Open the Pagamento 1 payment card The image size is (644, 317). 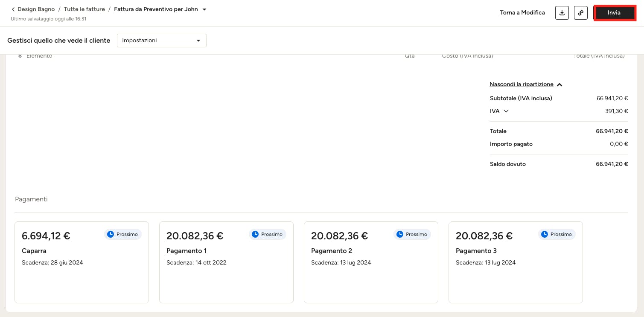226,262
